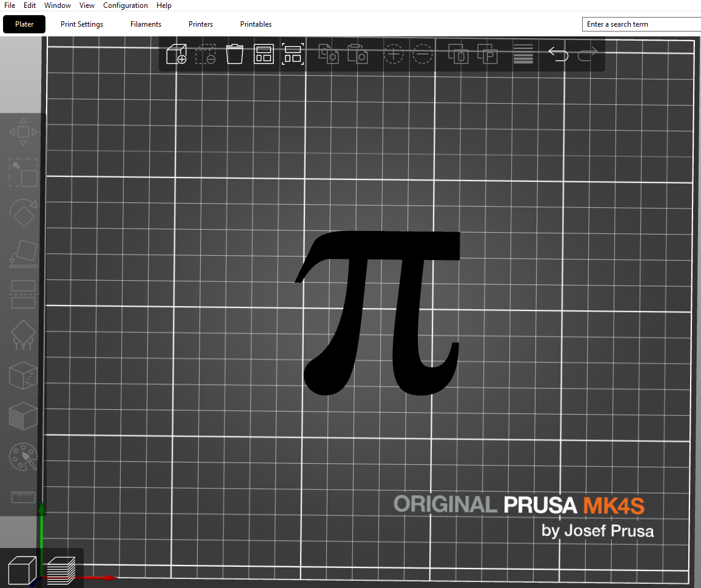The image size is (701, 588).
Task: Click the Split to objects icon
Action: (x=458, y=53)
